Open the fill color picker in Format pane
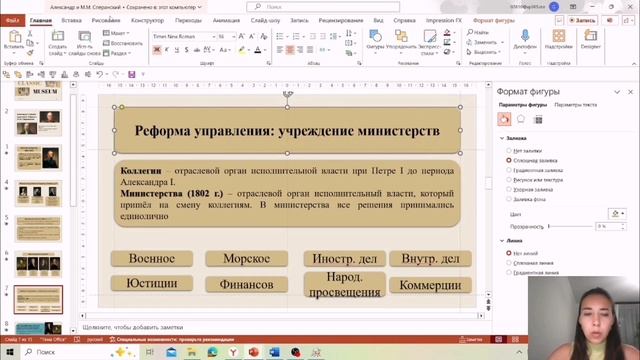 [617, 213]
